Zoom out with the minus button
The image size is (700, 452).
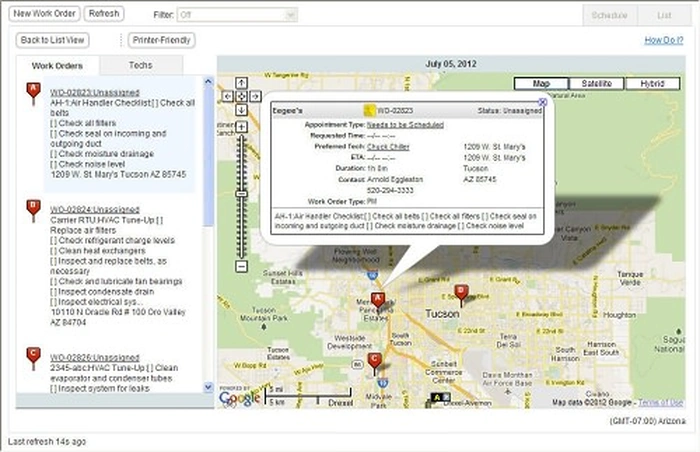[x=241, y=267]
